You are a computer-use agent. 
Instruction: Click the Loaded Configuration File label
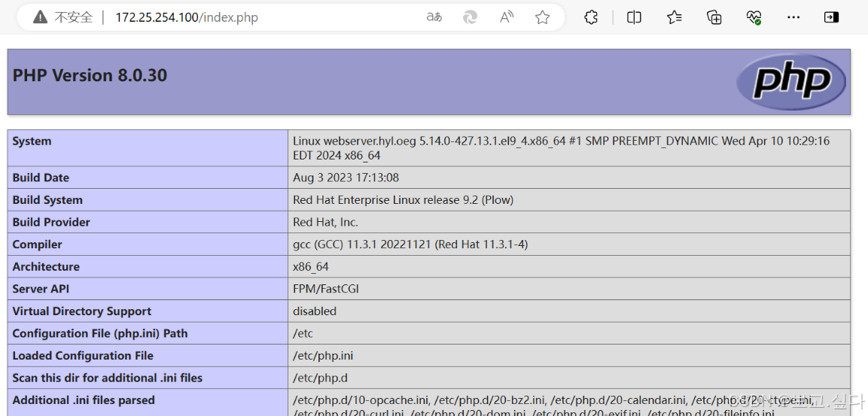[x=83, y=355]
